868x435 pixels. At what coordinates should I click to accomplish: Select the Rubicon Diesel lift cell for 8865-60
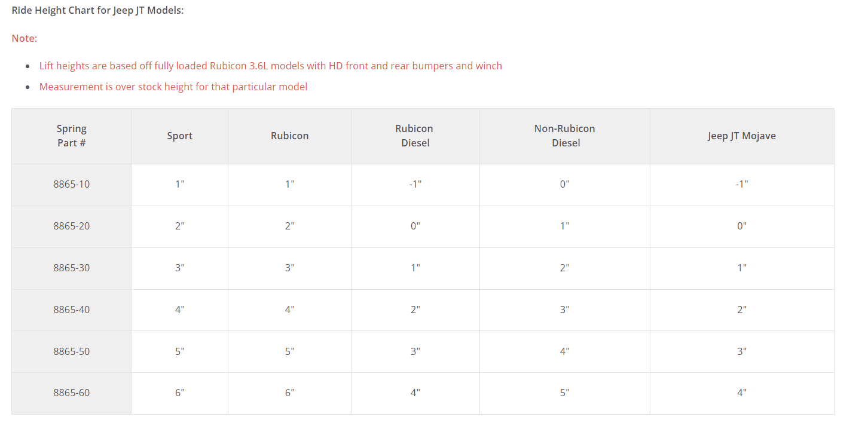click(415, 393)
